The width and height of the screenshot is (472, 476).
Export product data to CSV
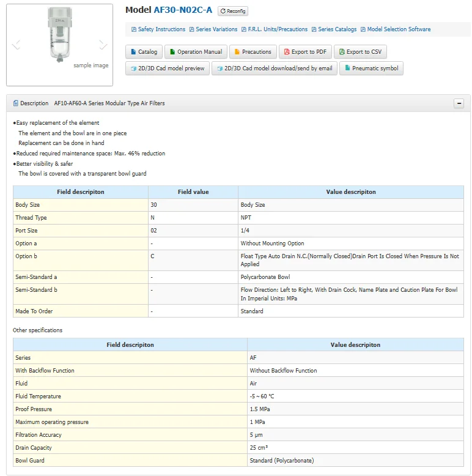360,52
